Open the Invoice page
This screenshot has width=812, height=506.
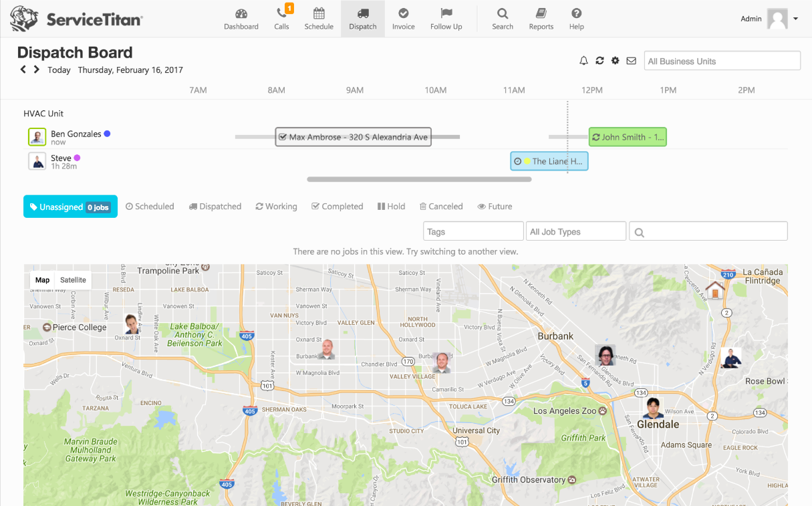click(404, 19)
